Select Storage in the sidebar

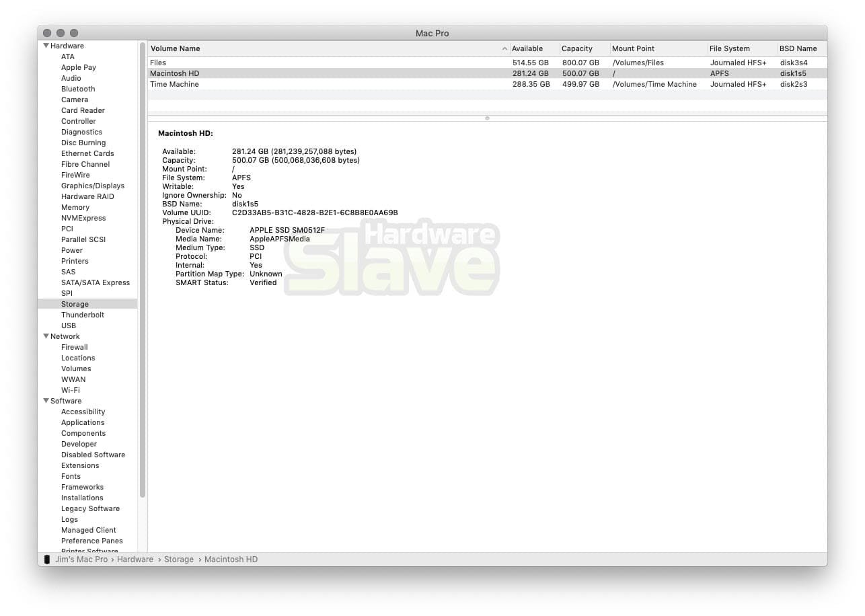click(75, 304)
